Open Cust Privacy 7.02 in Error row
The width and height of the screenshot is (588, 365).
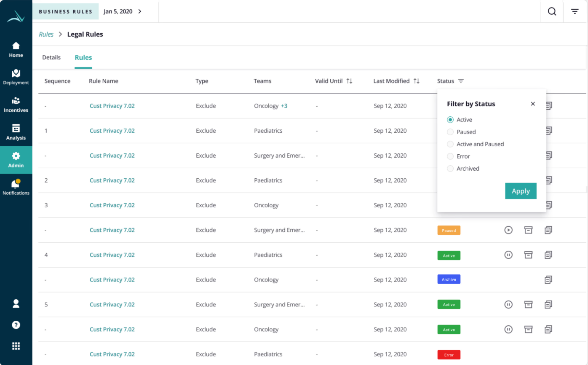tap(112, 354)
